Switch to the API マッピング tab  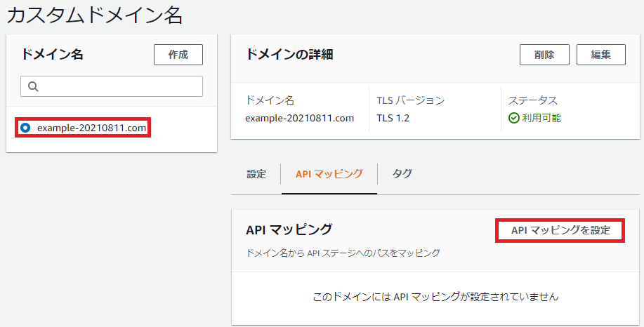tap(329, 174)
